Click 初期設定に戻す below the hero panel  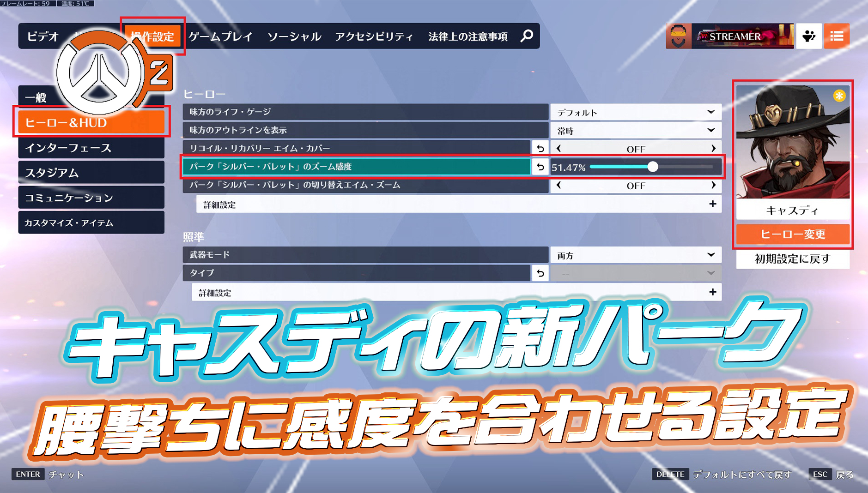point(793,259)
